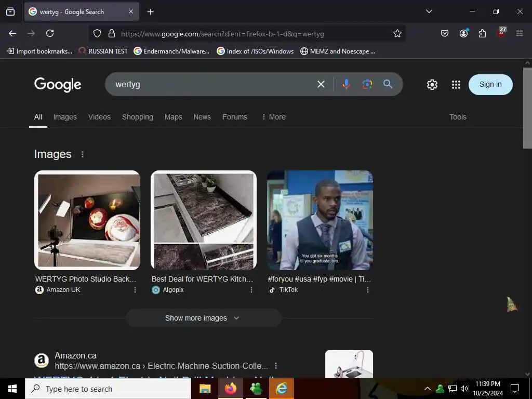Viewport: 532px width, 399px height.
Task: Go back to previous page
Action: [12, 33]
